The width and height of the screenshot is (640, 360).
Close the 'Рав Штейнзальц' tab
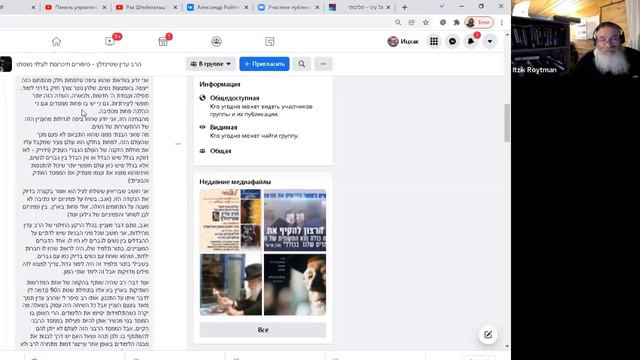pyautogui.click(x=176, y=7)
